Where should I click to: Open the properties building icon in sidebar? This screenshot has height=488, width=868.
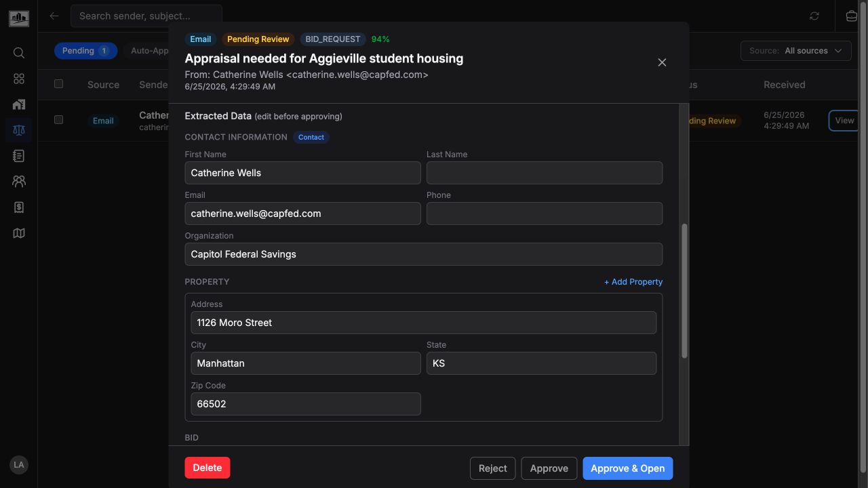[x=19, y=104]
